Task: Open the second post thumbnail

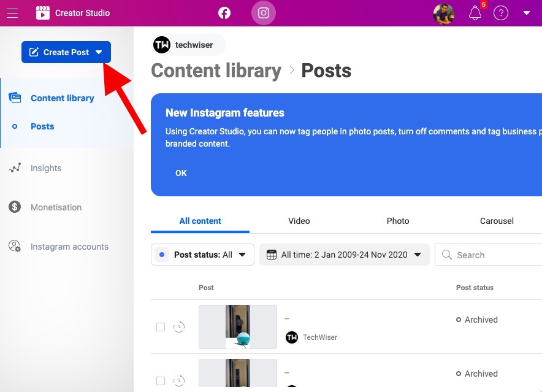Action: (238, 373)
